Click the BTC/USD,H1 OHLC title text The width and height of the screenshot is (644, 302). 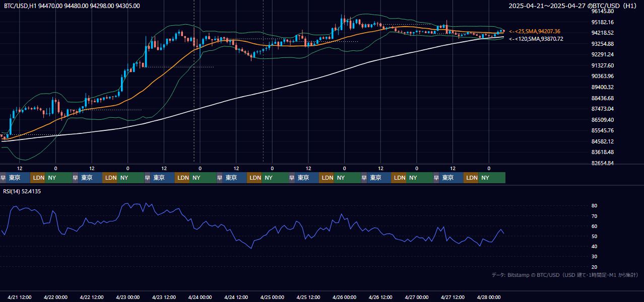point(72,6)
